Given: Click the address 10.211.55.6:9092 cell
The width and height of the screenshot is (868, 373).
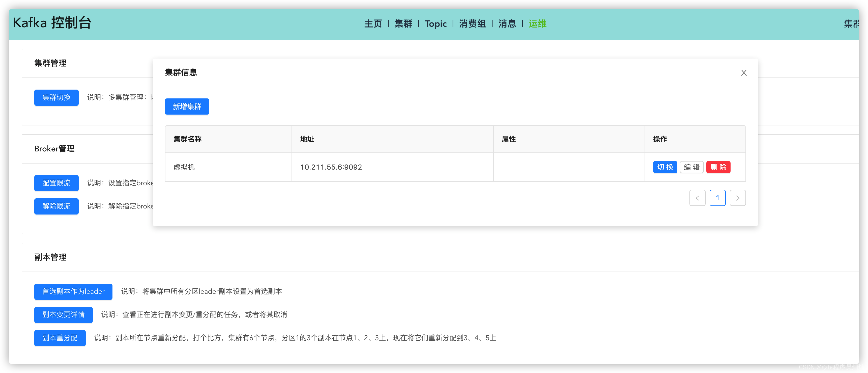Looking at the screenshot, I should pyautogui.click(x=392, y=167).
